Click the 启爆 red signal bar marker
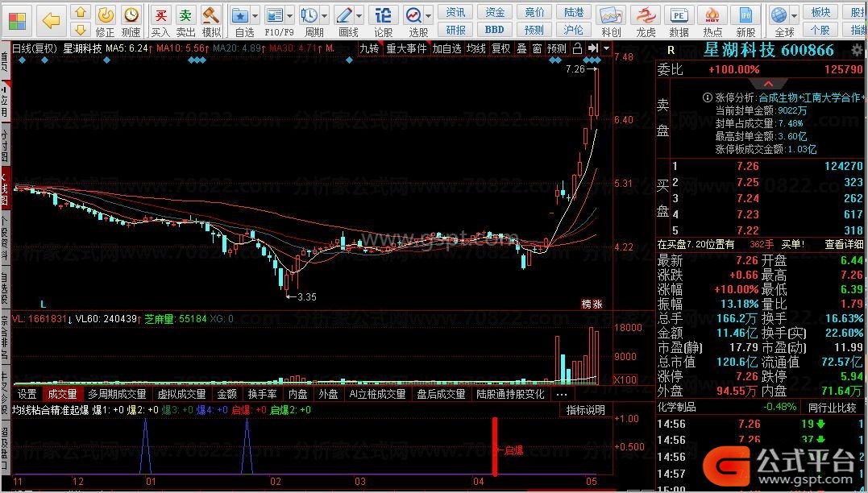868x493 pixels. tap(495, 446)
